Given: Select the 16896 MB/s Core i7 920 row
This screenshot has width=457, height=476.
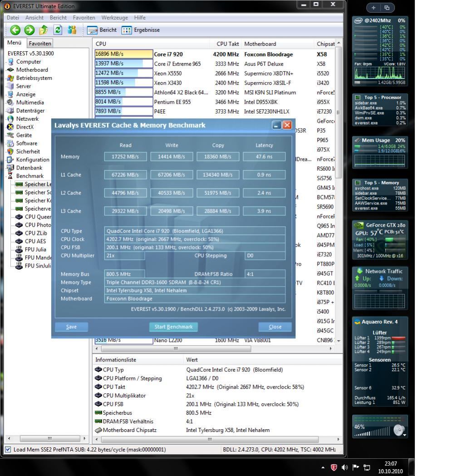Looking at the screenshot, I should (215, 55).
